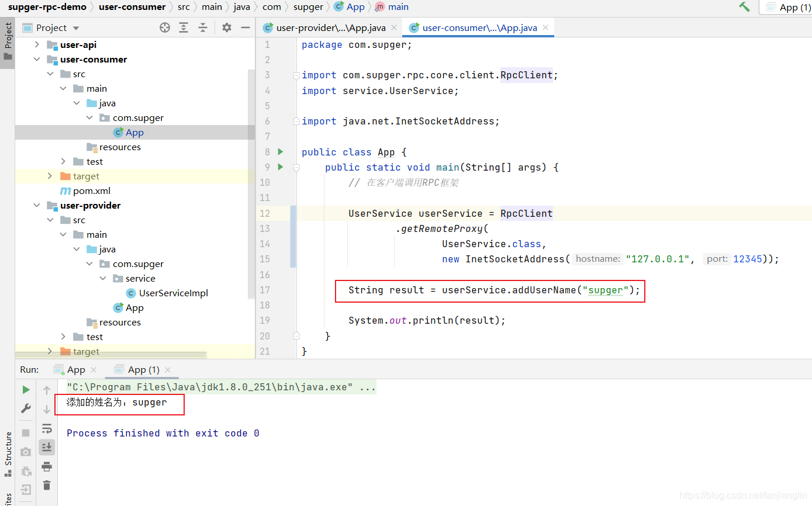812x506 pixels.
Task: Click 'Process finished with exit code 0'
Action: tap(163, 433)
